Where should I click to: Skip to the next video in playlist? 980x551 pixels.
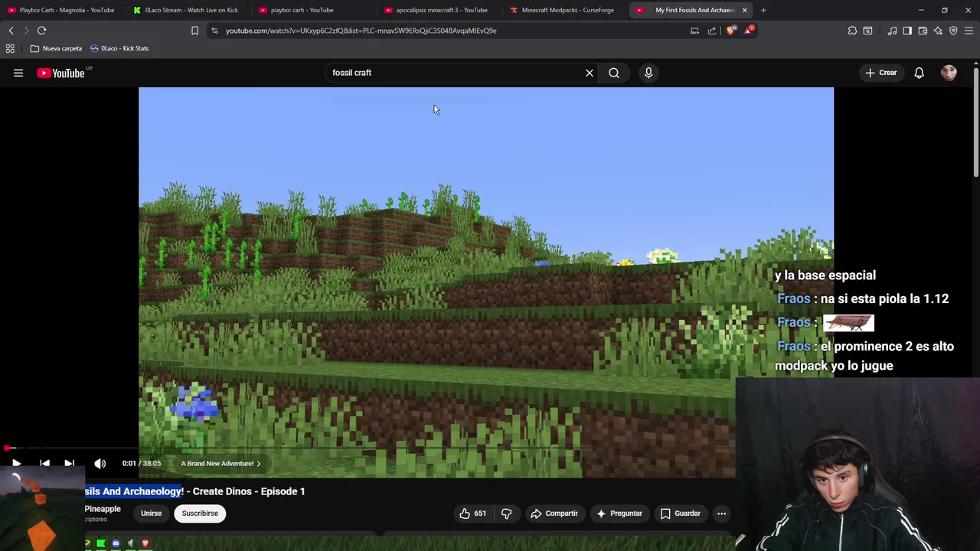coord(69,463)
